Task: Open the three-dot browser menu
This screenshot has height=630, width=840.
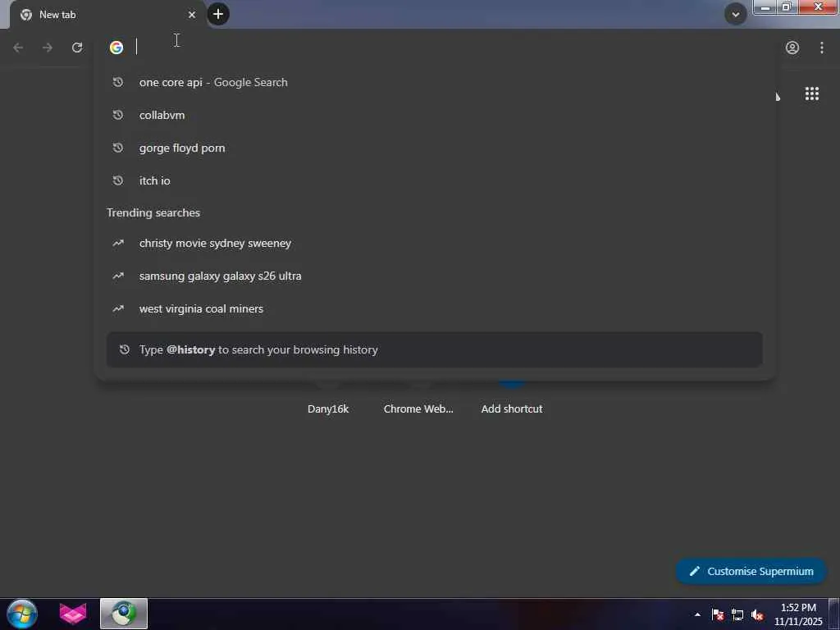Action: click(x=822, y=48)
